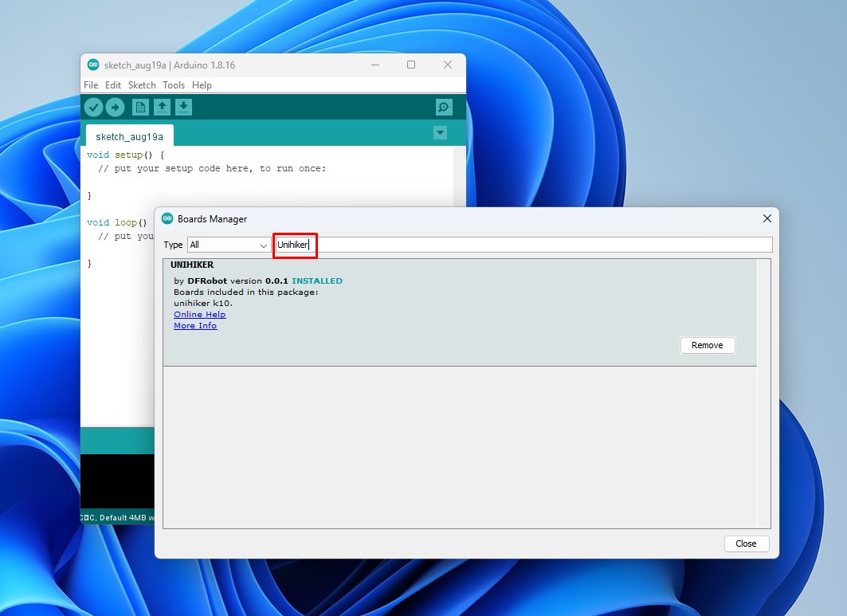Screen dimensions: 847x616
Task: Follow the Online Help link
Action: (x=200, y=315)
